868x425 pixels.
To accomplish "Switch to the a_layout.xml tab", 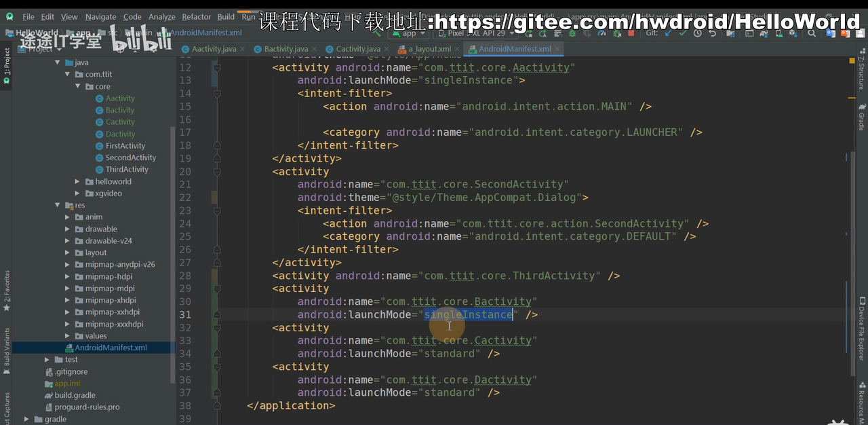I will 429,49.
